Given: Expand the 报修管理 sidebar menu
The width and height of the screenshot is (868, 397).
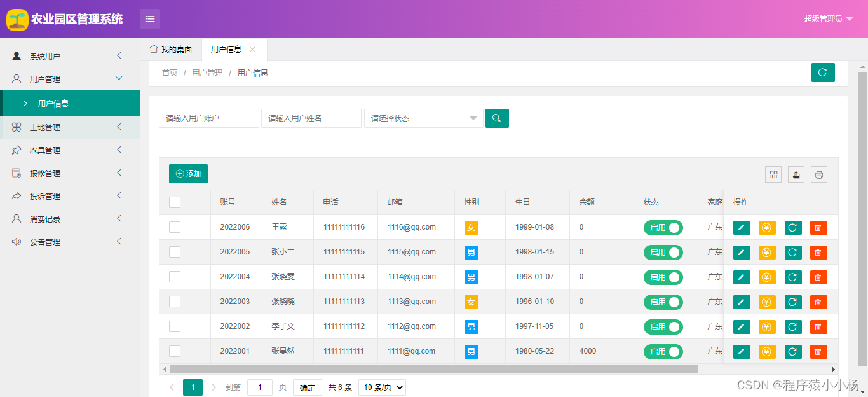Looking at the screenshot, I should click(x=70, y=173).
